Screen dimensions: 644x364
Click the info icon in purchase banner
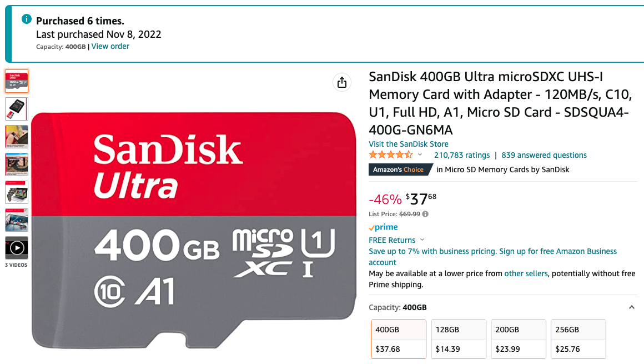(x=26, y=19)
